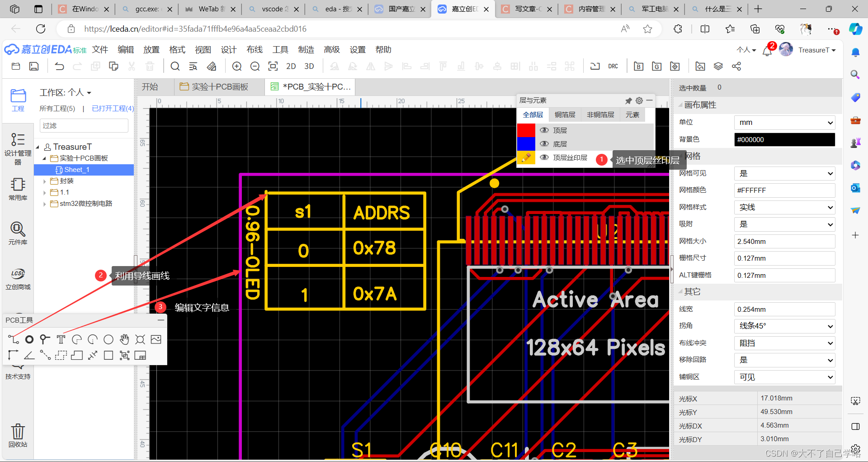868x462 pixels.
Task: Toggle visibility of 顶层丝印 layer
Action: click(x=544, y=157)
